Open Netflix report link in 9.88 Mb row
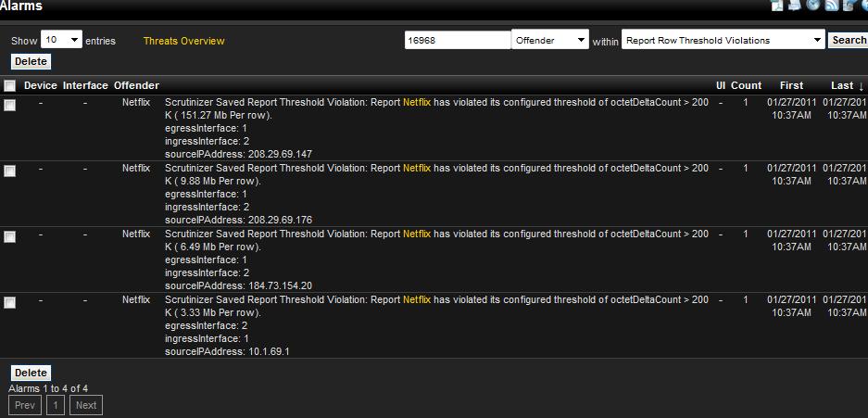Viewport: 868px width, 418px height. tap(417, 169)
